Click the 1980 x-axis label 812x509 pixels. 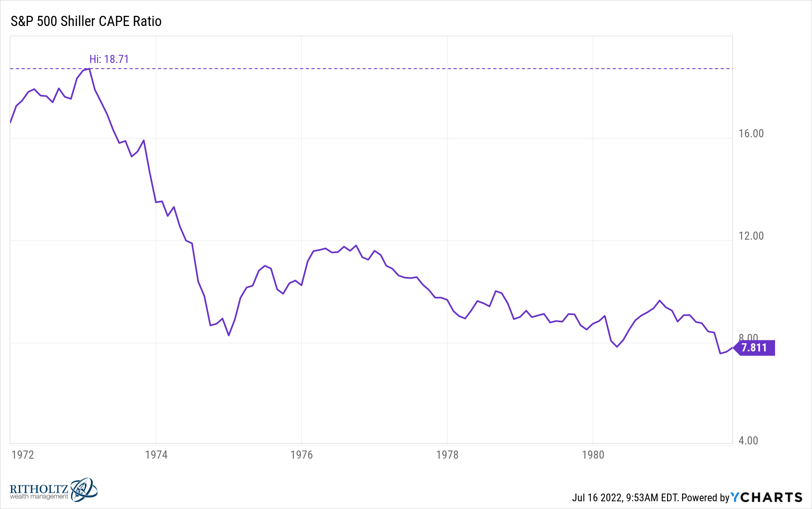(593, 455)
